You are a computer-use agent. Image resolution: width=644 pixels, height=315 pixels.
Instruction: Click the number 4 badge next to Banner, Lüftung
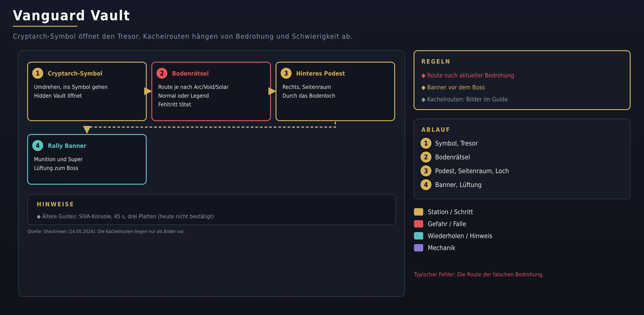point(426,185)
